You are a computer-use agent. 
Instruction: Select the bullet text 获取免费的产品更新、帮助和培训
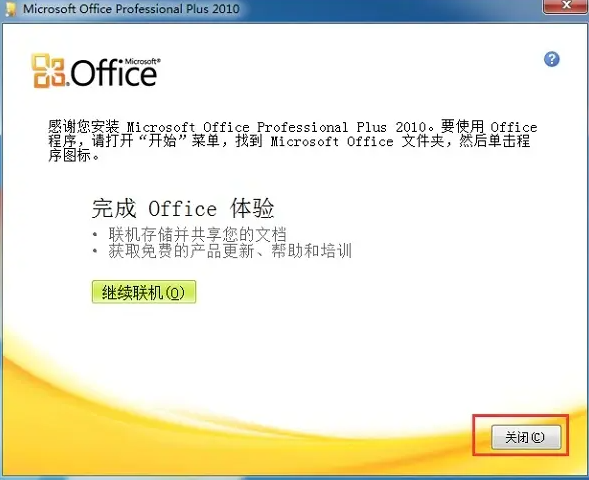230,251
